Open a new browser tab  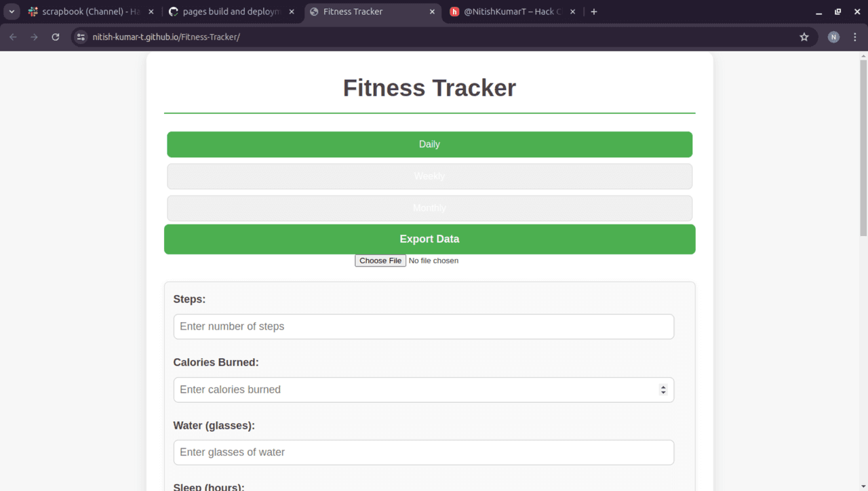594,12
